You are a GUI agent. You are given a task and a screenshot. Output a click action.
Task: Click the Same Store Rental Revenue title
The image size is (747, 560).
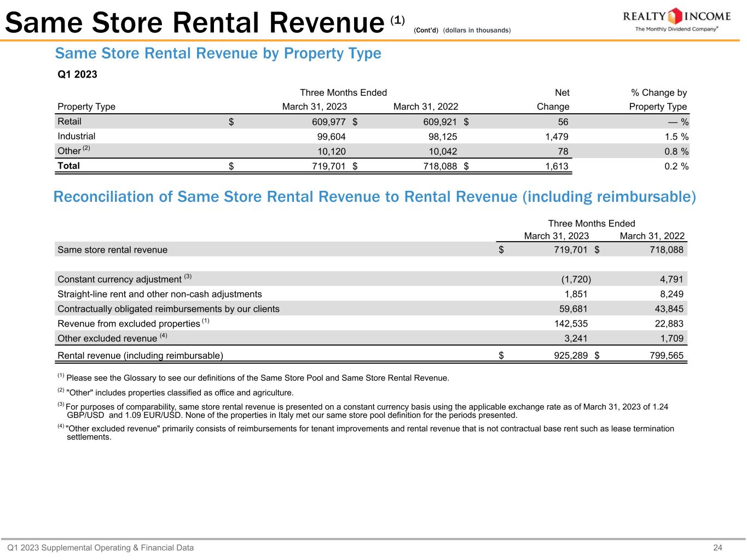coord(194,23)
